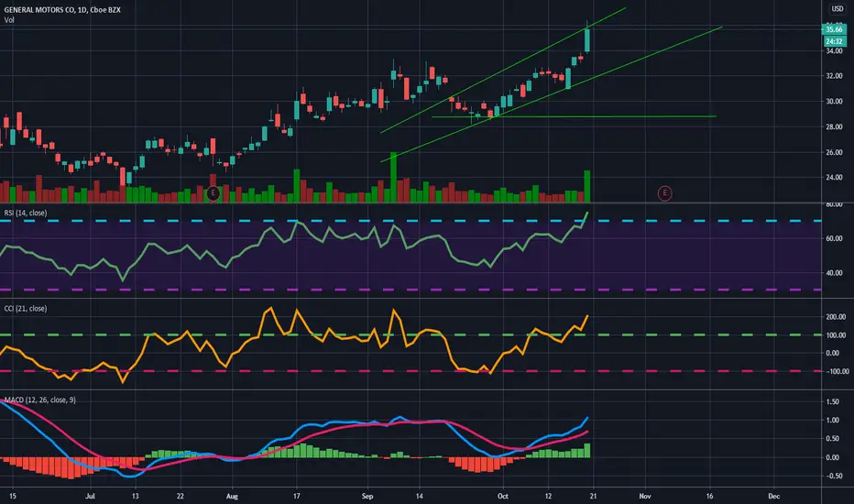
Task: Select the lower green channel trendline
Action: click(x=552, y=93)
